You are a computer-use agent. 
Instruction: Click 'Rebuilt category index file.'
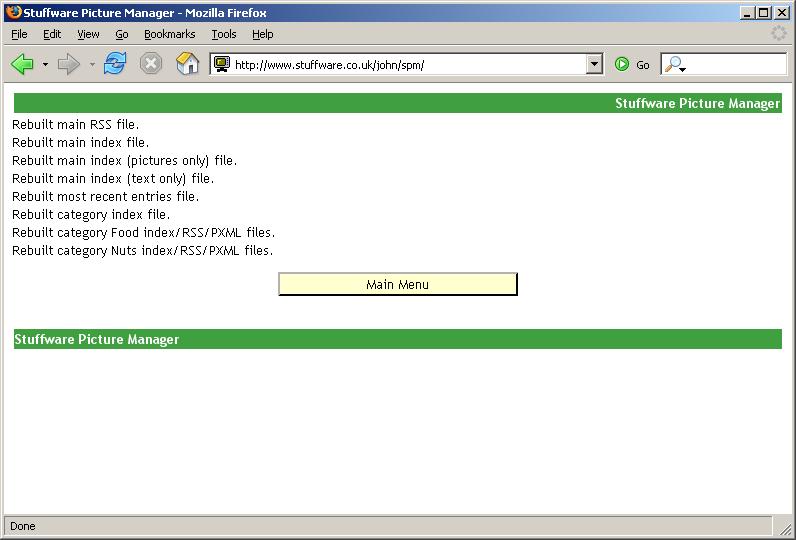point(91,214)
